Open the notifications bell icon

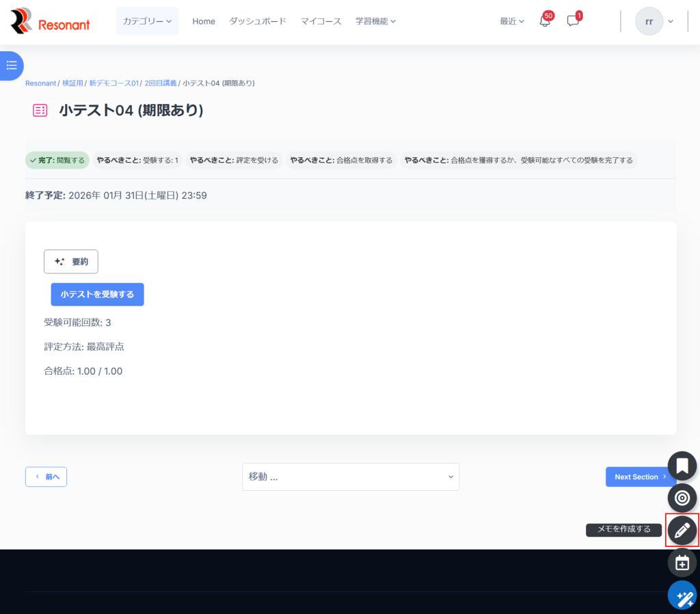point(545,21)
